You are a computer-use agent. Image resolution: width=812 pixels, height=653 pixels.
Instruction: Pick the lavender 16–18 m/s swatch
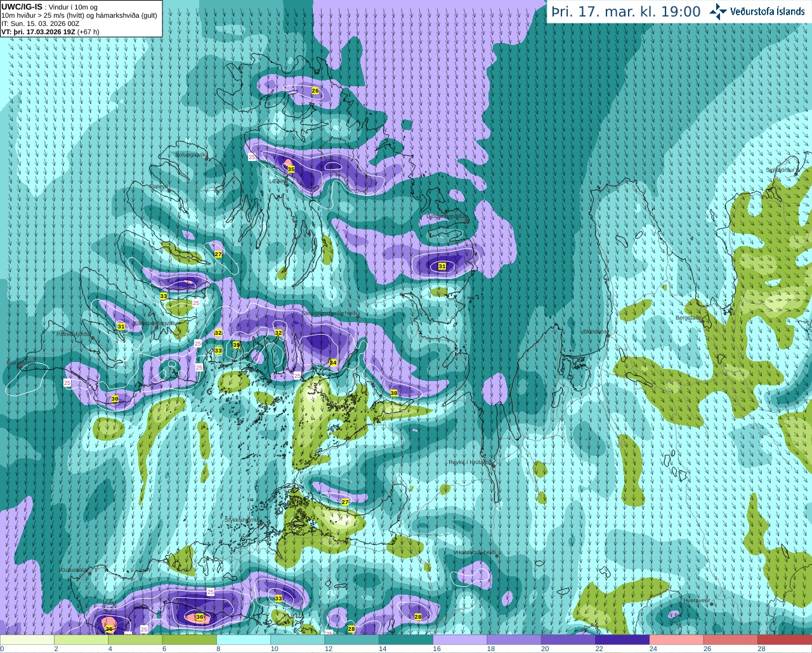tap(461, 640)
